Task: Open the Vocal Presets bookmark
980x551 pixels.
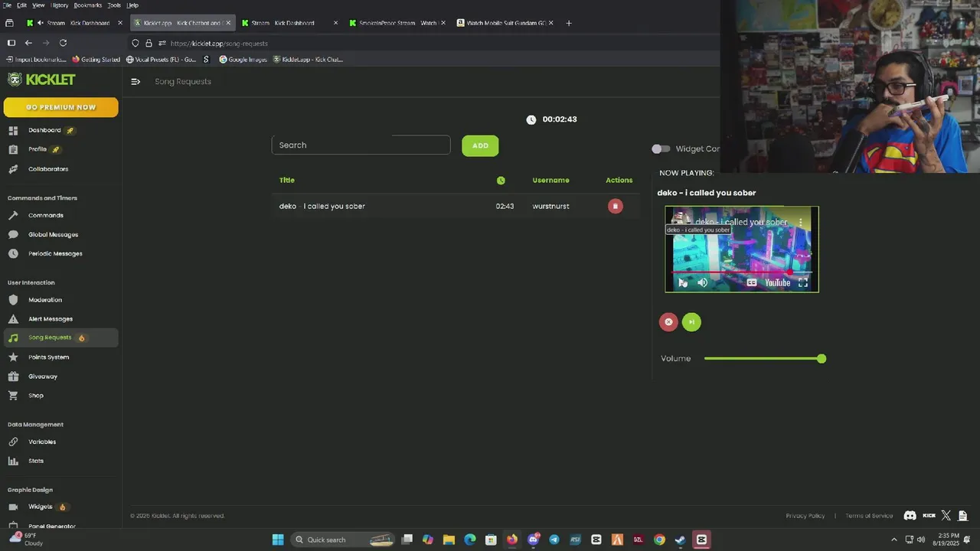Action: pos(161,60)
